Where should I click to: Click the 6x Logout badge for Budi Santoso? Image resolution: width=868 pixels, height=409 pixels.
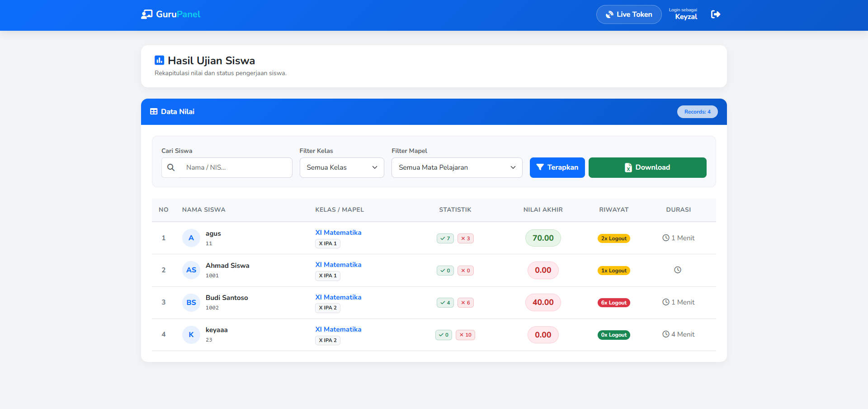click(613, 303)
